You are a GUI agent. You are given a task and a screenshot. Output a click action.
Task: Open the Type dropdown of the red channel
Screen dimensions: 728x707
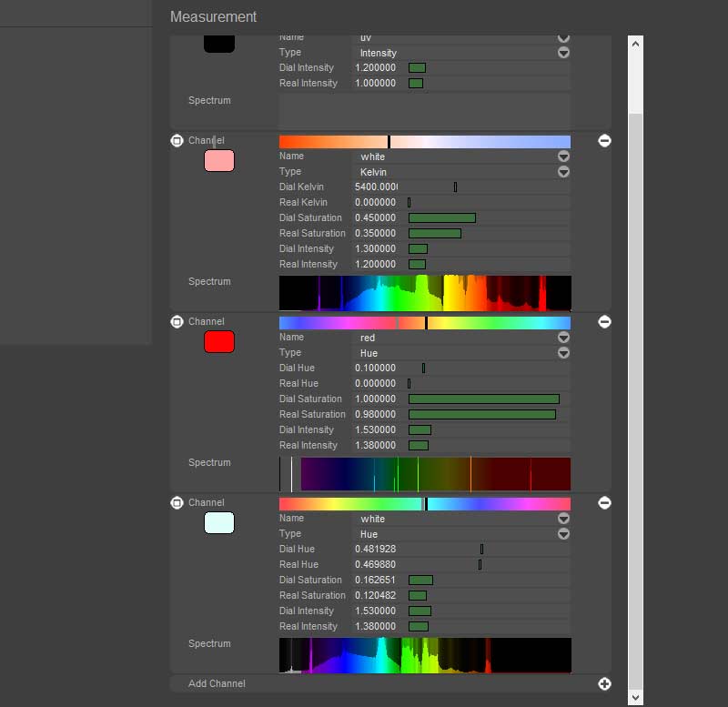click(x=563, y=353)
